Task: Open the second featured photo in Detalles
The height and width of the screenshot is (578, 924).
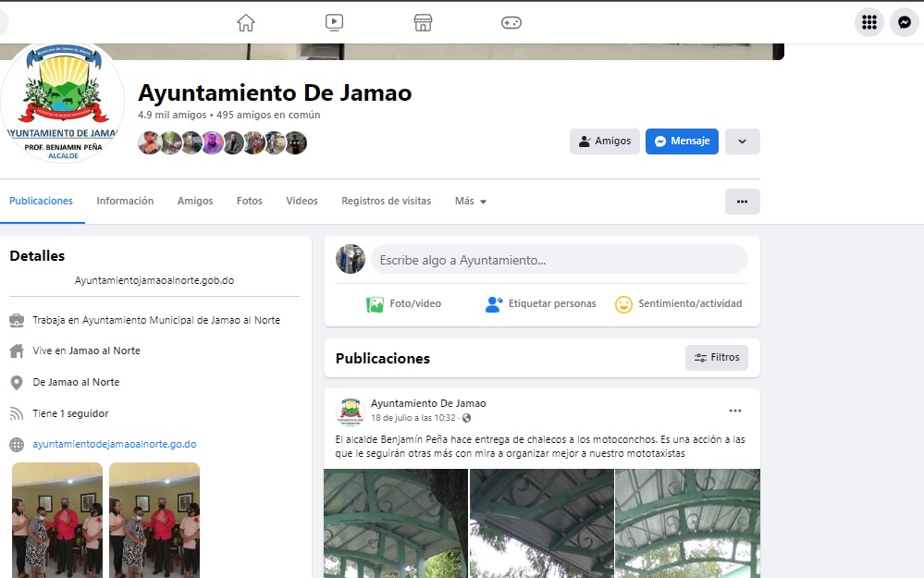Action: point(154,521)
